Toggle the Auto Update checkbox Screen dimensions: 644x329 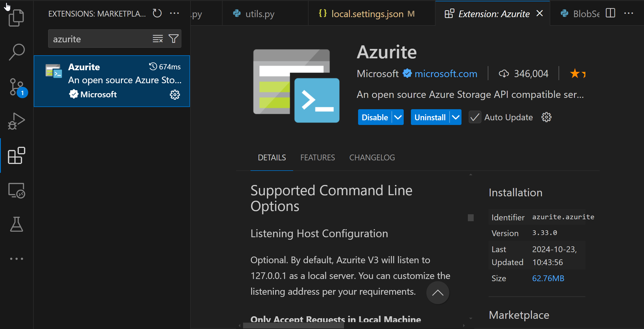pos(474,117)
